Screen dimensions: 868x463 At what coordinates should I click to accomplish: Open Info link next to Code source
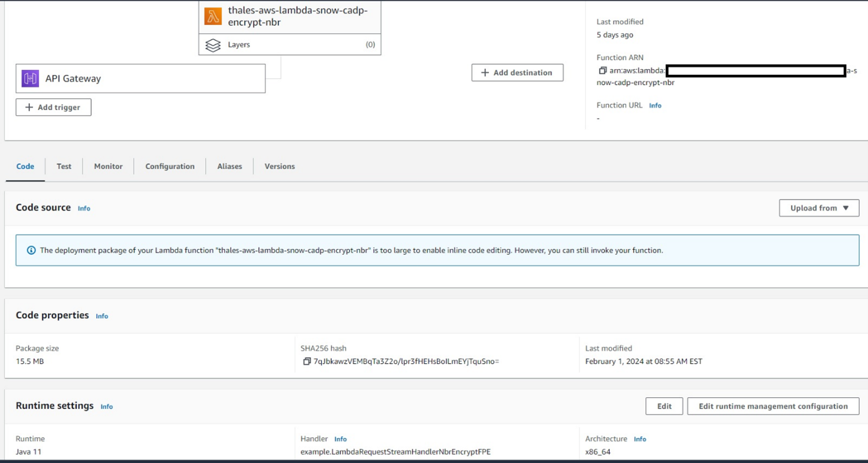(84, 209)
